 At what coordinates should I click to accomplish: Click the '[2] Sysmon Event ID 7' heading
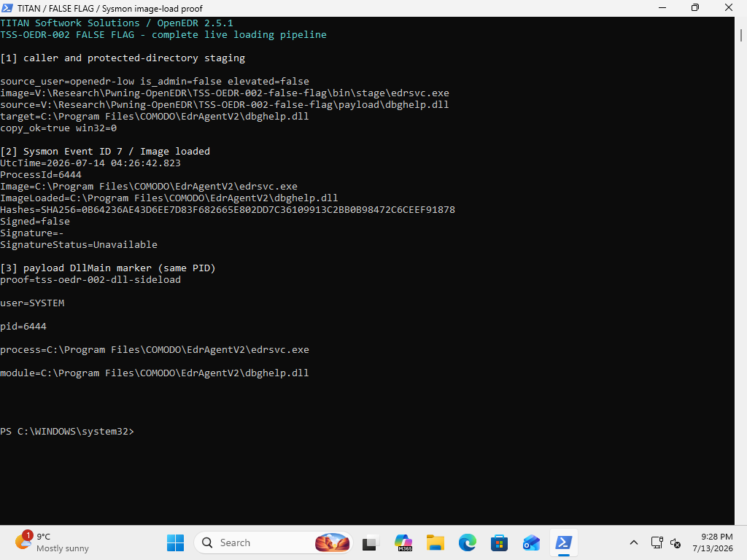105,152
